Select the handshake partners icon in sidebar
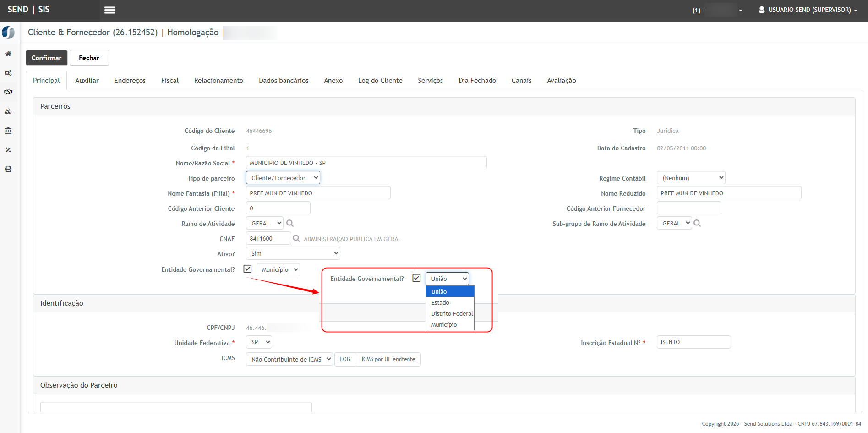Image resolution: width=868 pixels, height=433 pixels. [x=8, y=92]
